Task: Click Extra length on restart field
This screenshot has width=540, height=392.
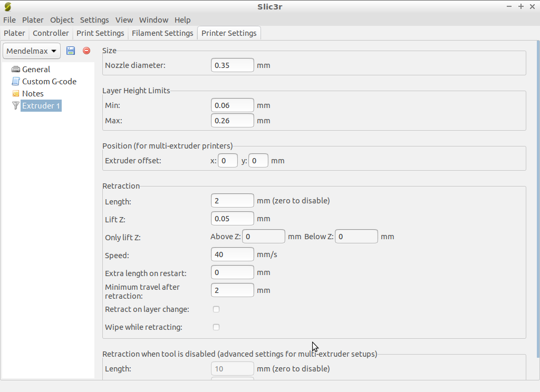Action: [x=233, y=272]
